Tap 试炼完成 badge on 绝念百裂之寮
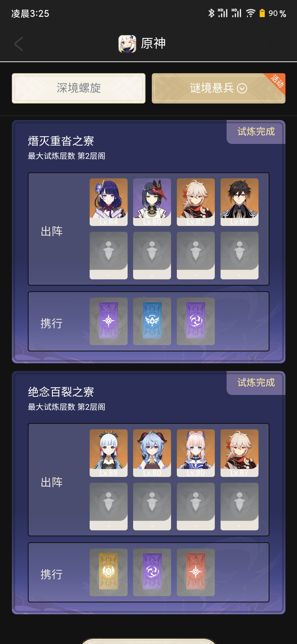Viewport: 297px width, 644px height. pos(256,383)
